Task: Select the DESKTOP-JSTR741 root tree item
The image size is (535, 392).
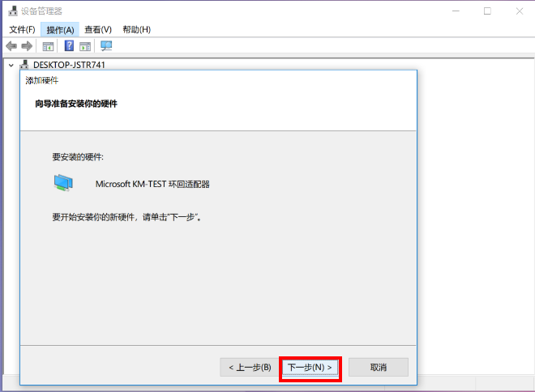Action: click(x=69, y=65)
